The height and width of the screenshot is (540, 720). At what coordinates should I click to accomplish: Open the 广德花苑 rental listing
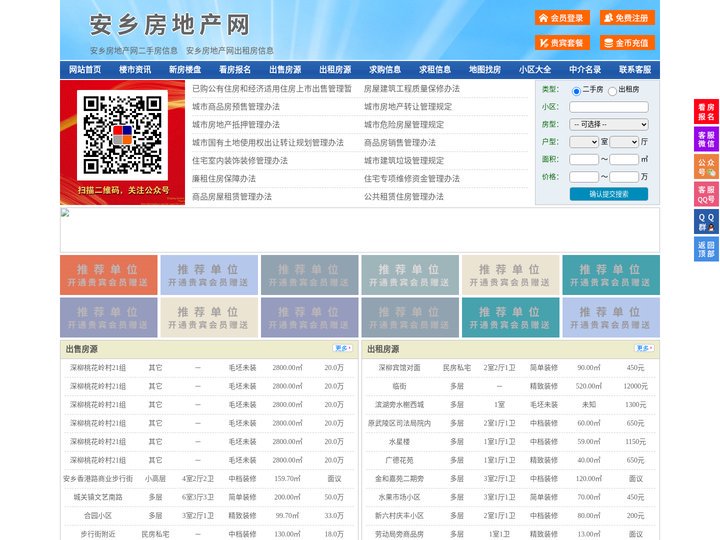click(x=399, y=460)
